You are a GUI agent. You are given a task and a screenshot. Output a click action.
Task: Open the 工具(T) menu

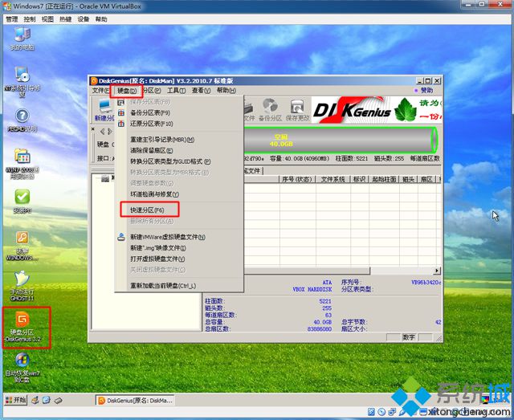point(177,91)
